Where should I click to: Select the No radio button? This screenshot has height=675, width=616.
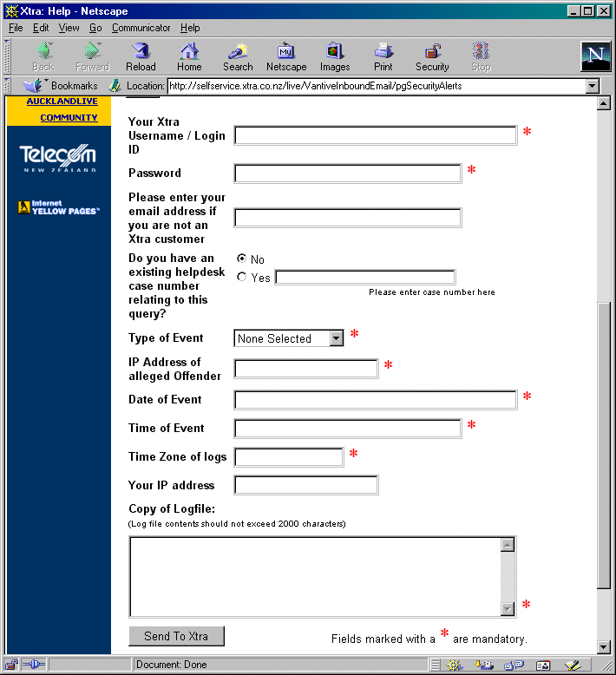pyautogui.click(x=242, y=259)
